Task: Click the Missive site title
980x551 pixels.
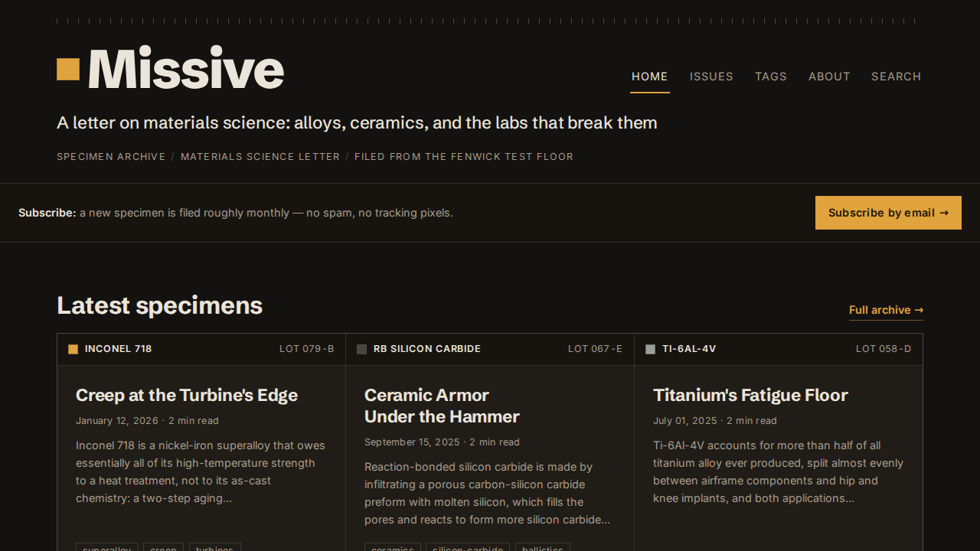Action: tap(186, 68)
